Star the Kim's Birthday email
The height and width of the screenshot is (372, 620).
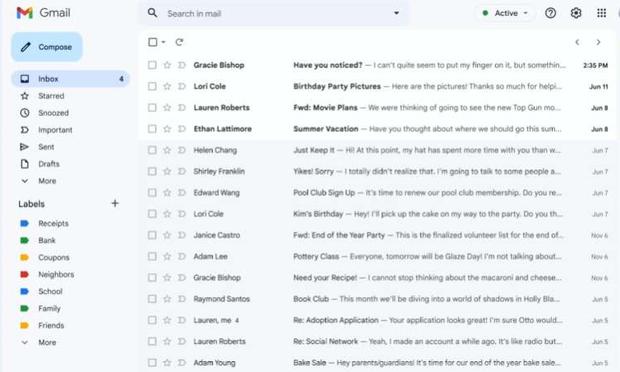point(167,214)
